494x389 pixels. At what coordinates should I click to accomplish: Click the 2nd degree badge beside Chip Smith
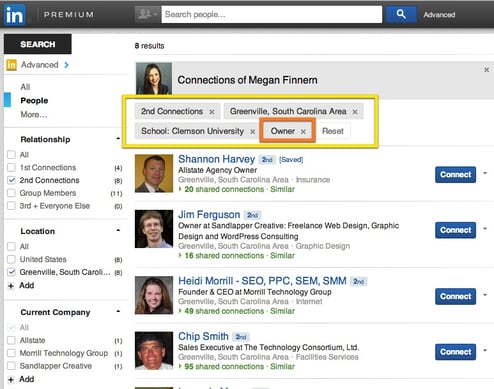point(241,337)
